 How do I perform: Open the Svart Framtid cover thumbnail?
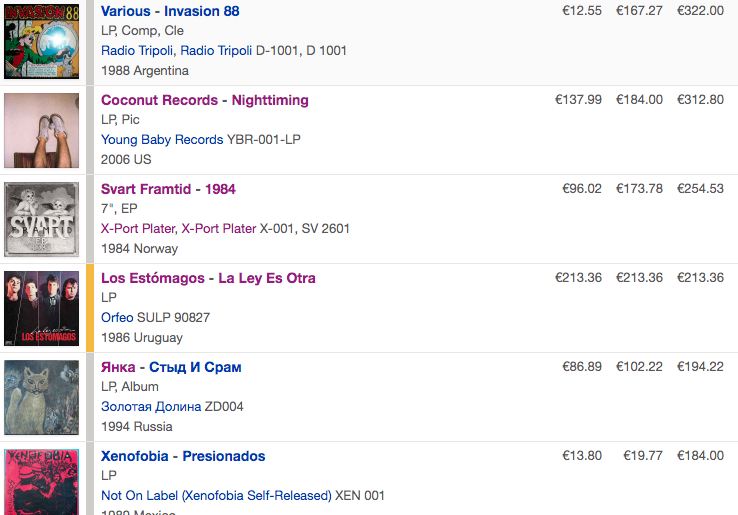coord(41,219)
